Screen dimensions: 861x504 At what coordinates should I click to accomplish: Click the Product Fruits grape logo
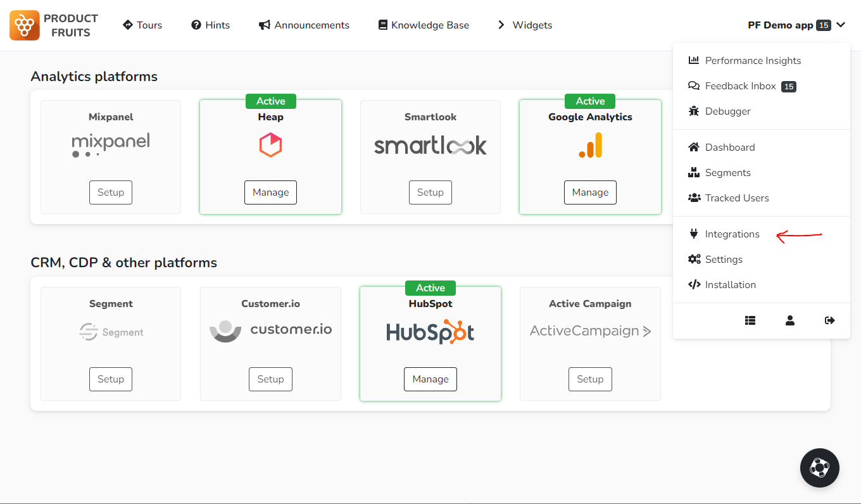tap(25, 25)
